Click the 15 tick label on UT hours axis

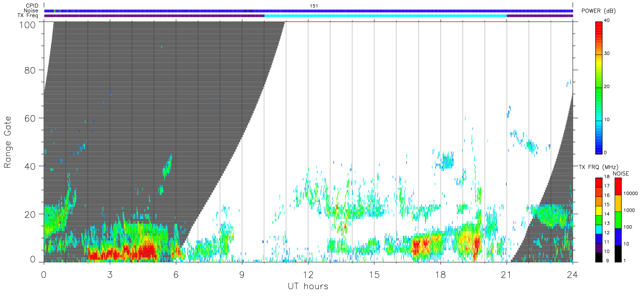(x=374, y=274)
